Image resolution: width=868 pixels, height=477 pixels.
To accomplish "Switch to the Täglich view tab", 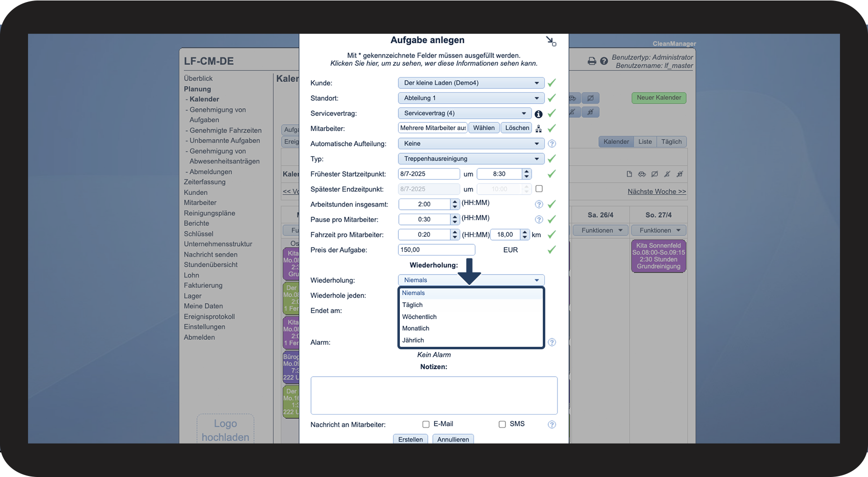I will [671, 142].
